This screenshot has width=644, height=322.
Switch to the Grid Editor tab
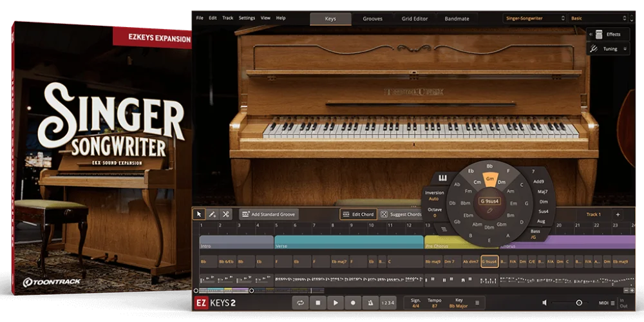414,19
